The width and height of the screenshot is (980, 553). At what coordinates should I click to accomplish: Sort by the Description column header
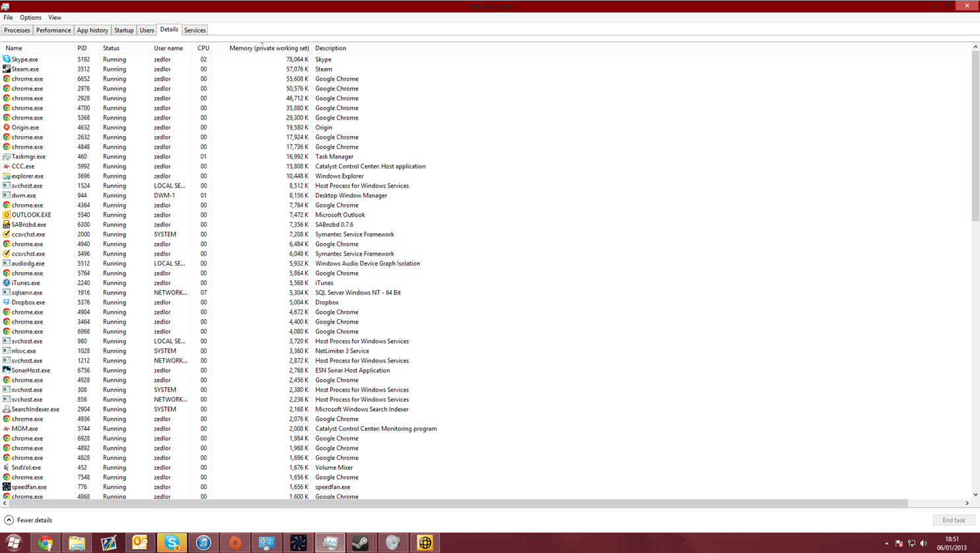coord(330,48)
